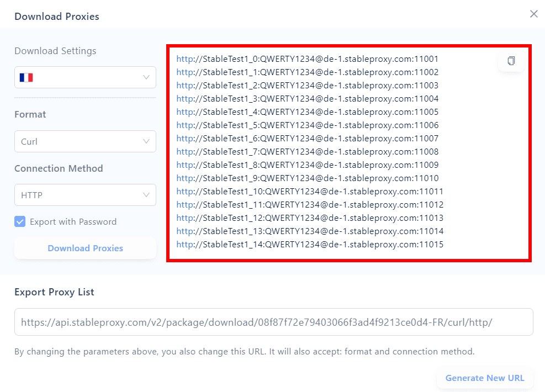Expand the Format dropdown showing Curl
Viewport: 545px width, 392px height.
tap(85, 141)
